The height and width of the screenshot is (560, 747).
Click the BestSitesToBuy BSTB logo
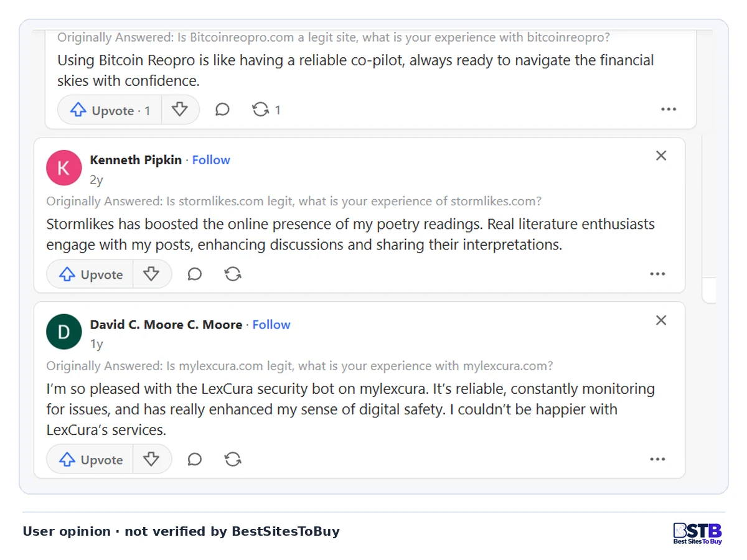(x=697, y=534)
